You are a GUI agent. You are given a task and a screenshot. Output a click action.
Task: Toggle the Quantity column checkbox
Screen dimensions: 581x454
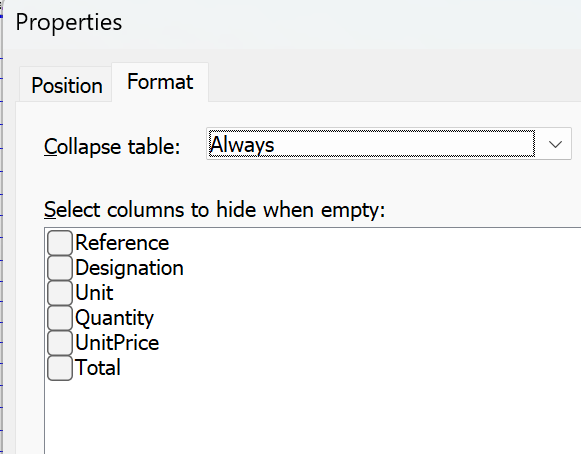60,318
